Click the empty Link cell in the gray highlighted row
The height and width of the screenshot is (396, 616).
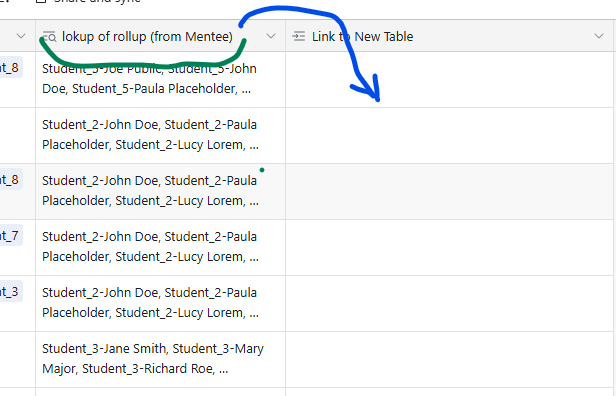(x=451, y=192)
